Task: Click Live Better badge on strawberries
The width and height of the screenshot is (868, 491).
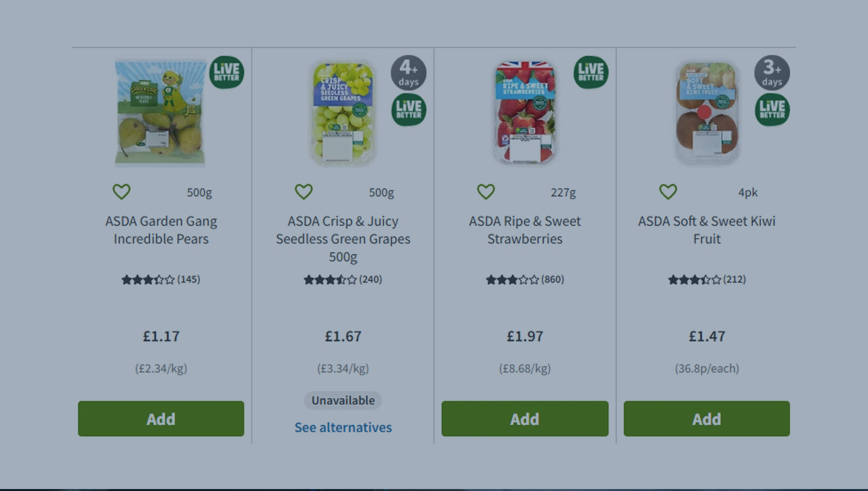Action: (591, 72)
